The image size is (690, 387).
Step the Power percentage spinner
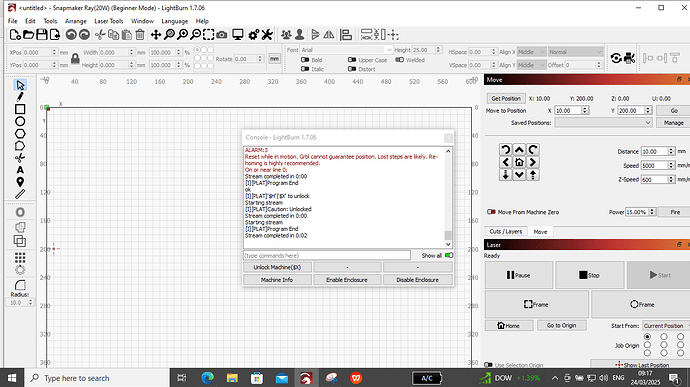[653, 212]
